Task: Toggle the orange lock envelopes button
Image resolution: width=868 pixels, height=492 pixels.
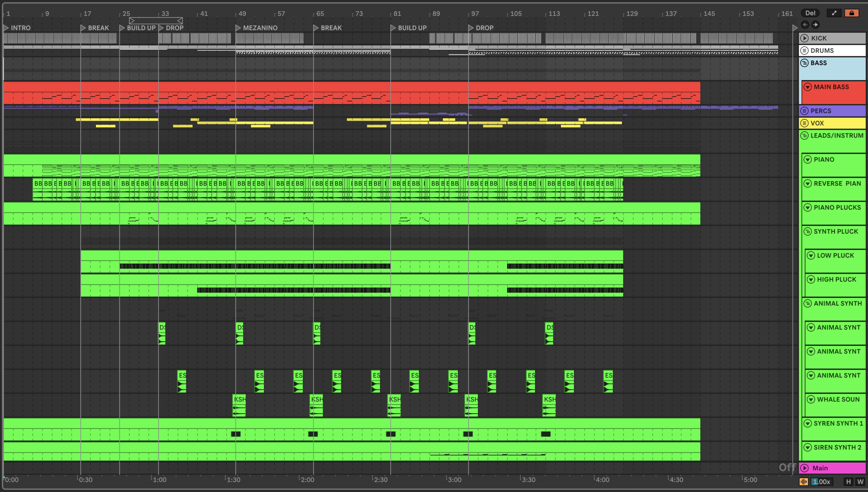Action: [851, 13]
